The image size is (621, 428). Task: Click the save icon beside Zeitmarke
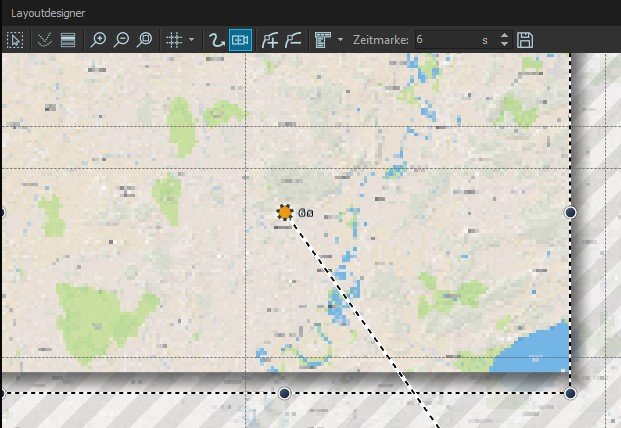[x=526, y=40]
